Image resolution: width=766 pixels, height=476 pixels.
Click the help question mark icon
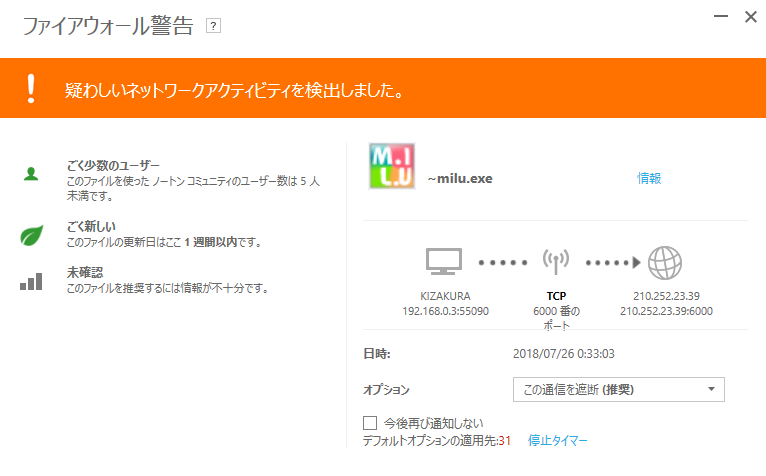213,26
